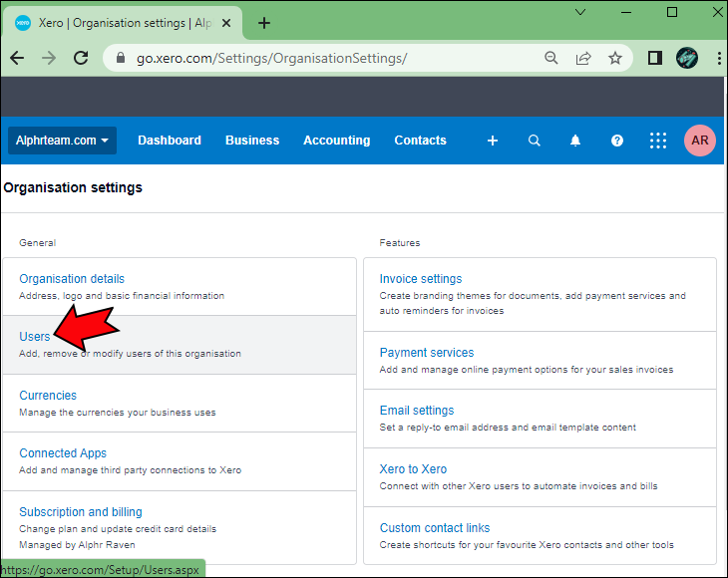This screenshot has width=728, height=578.
Task: Click 'Change plan and update credit card details'
Action: [118, 529]
